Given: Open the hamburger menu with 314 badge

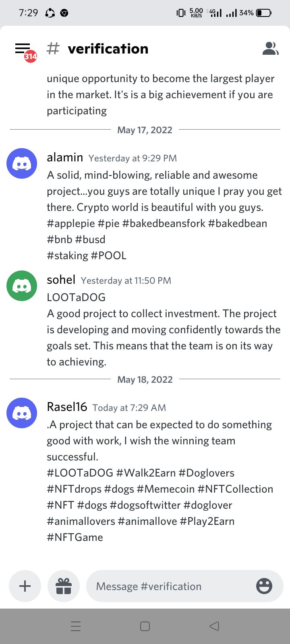Looking at the screenshot, I should [x=24, y=50].
